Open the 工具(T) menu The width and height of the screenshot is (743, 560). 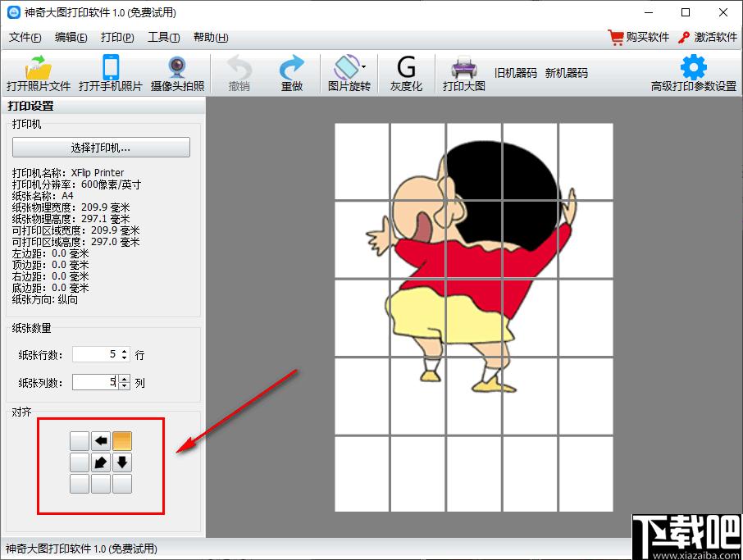tap(164, 38)
